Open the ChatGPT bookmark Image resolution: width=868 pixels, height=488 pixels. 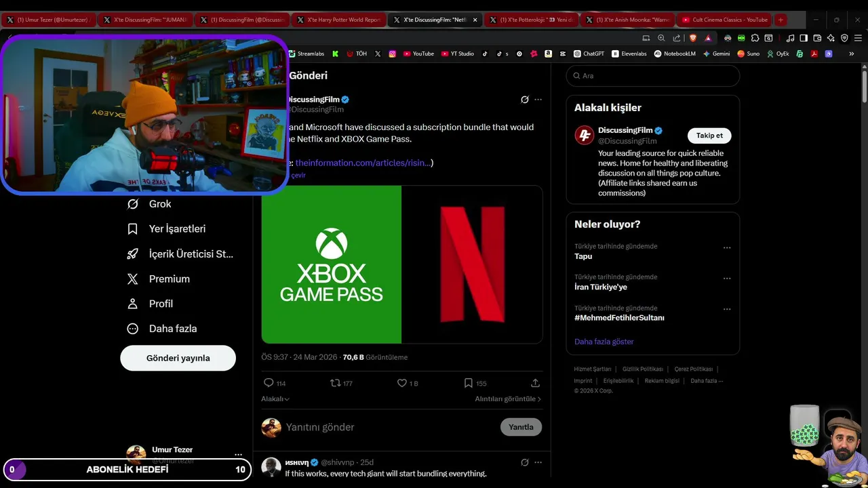pos(589,54)
